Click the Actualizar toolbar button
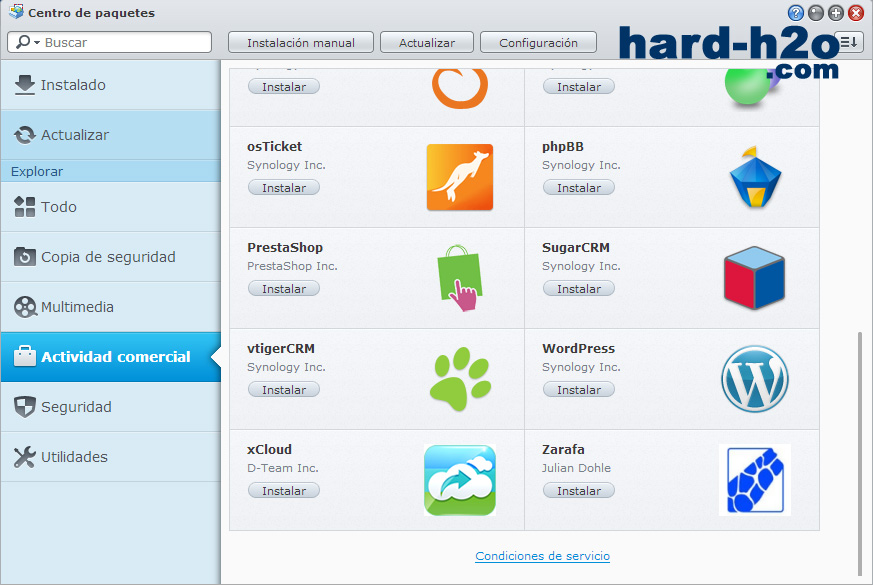Image resolution: width=873 pixels, height=585 pixels. (426, 42)
